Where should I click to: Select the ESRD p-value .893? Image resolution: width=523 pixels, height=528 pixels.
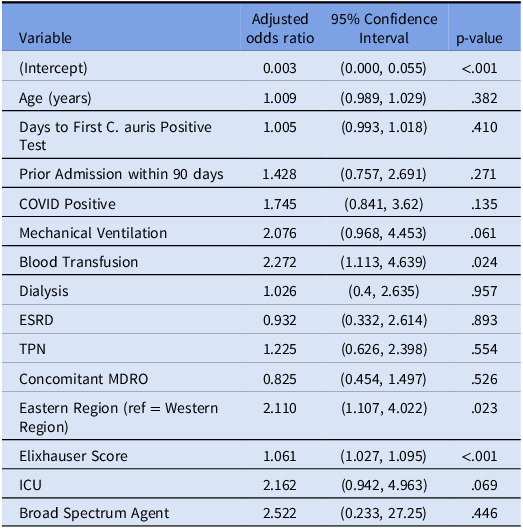point(484,320)
